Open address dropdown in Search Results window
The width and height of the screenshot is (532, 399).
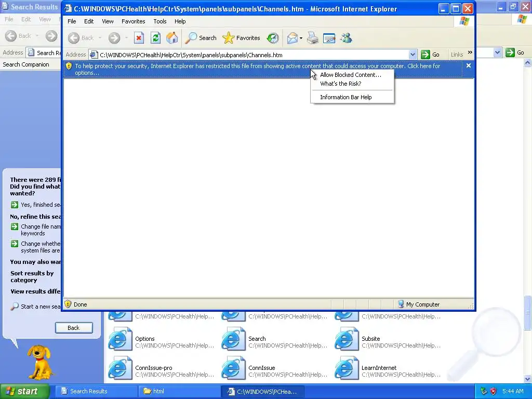click(x=497, y=52)
